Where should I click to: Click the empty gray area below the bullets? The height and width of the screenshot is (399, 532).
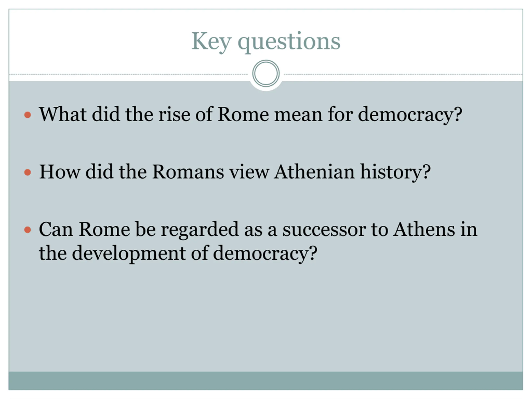click(x=266, y=318)
